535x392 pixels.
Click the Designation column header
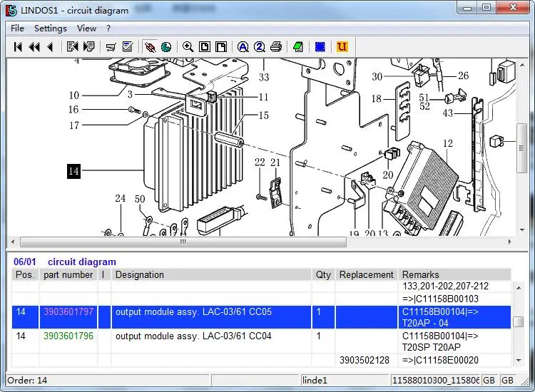(211, 274)
